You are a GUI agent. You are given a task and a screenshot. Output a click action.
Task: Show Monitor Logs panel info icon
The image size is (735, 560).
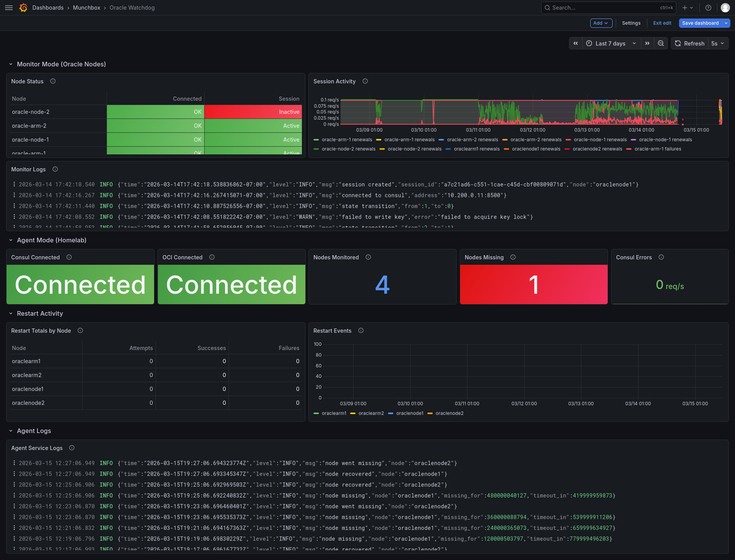click(x=55, y=169)
